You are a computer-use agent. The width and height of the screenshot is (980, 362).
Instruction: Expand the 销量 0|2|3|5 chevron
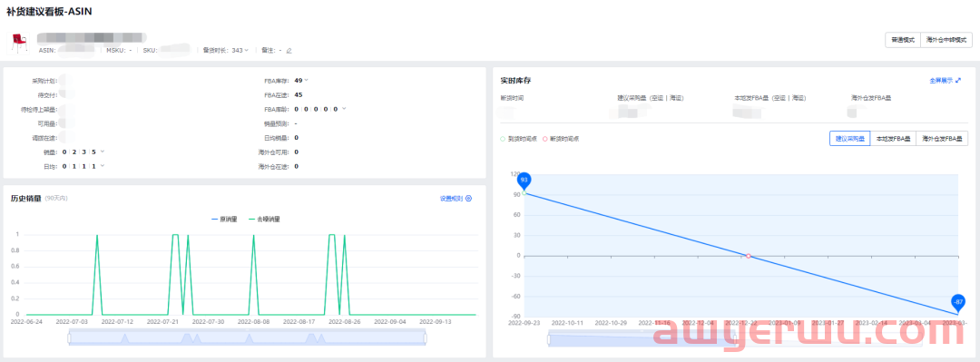click(103, 152)
